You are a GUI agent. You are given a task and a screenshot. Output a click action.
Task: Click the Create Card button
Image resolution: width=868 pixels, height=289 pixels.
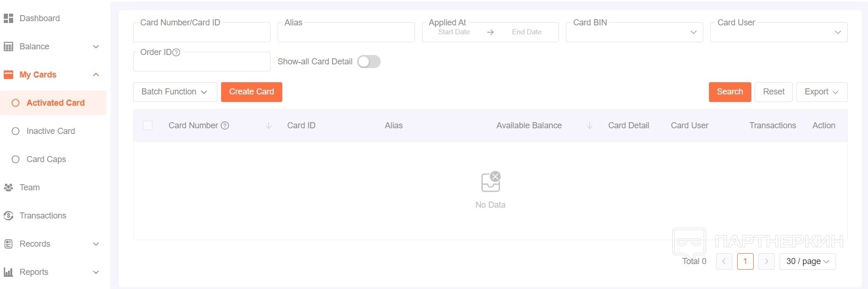[x=251, y=92]
